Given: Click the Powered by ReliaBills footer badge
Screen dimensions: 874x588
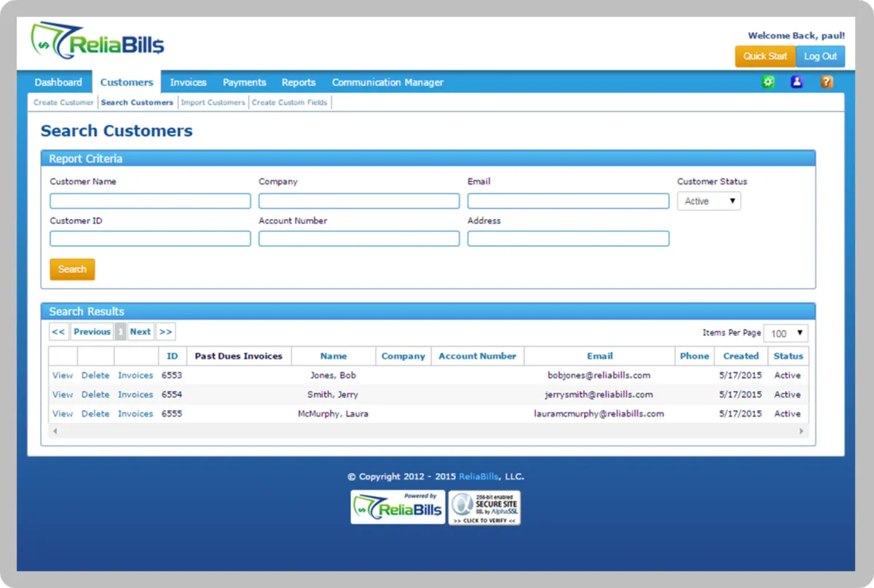Looking at the screenshot, I should [398, 507].
